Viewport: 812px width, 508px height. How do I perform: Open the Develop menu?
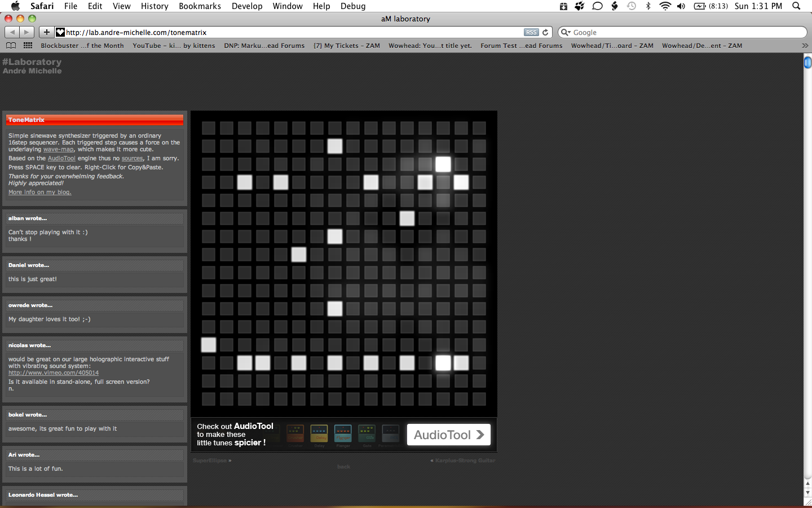247,6
